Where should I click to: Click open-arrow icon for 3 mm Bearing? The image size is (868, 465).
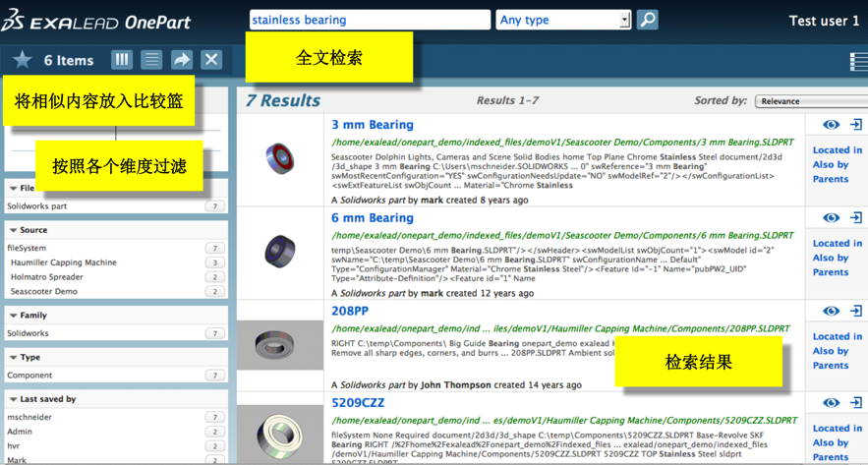tap(855, 125)
